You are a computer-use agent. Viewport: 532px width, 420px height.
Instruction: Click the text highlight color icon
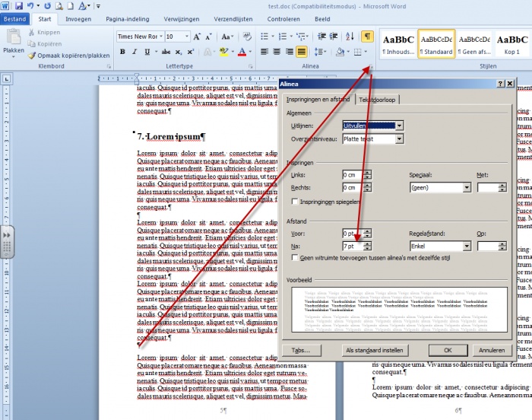[x=224, y=52]
